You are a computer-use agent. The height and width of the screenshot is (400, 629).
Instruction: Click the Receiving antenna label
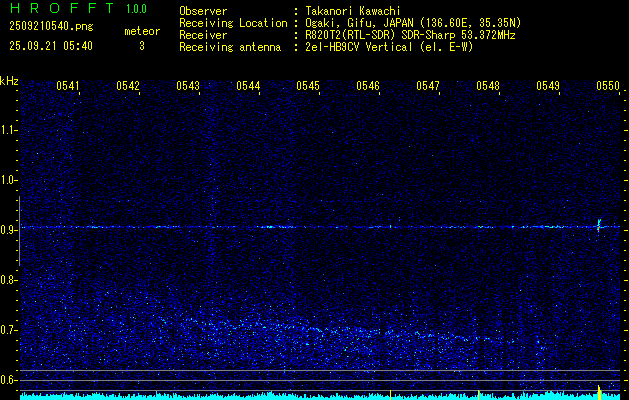coord(230,47)
